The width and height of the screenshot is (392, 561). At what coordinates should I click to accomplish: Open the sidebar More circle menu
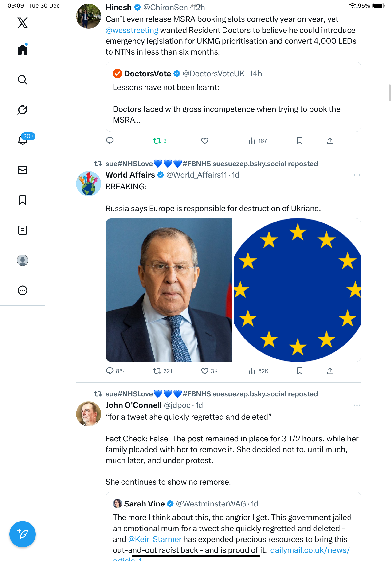[x=23, y=290]
